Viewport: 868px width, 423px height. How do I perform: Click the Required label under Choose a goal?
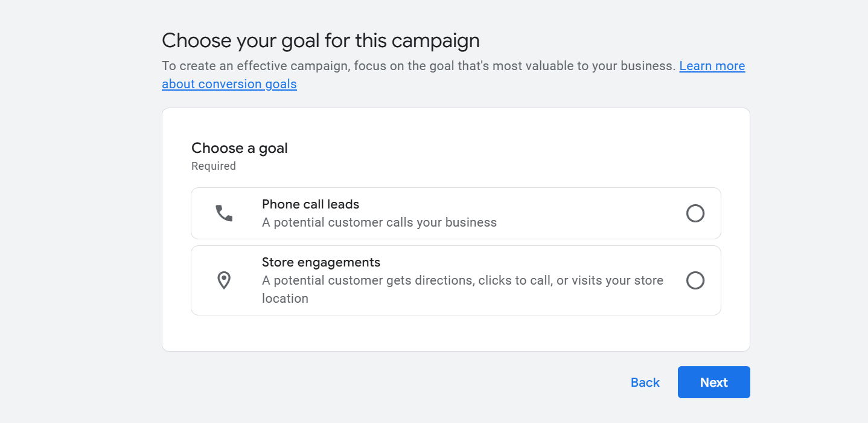[213, 166]
